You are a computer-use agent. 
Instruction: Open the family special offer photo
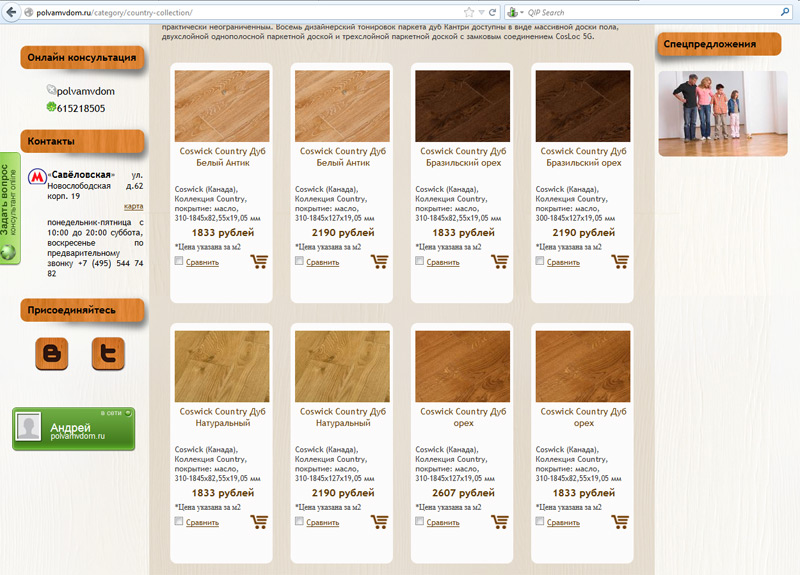723,113
